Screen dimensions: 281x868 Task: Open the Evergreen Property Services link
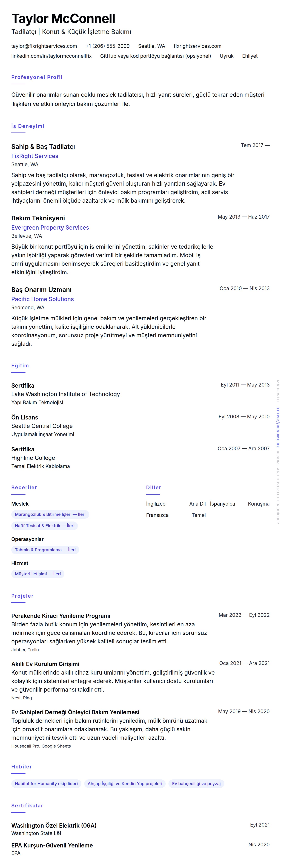[50, 227]
